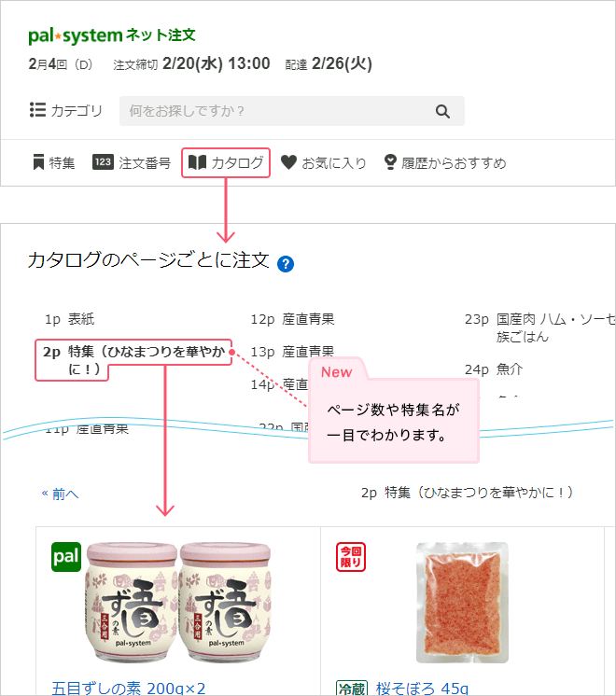Image resolution: width=616 pixels, height=696 pixels.
Task: Click the magnifying glass search icon
Action: coord(442,111)
